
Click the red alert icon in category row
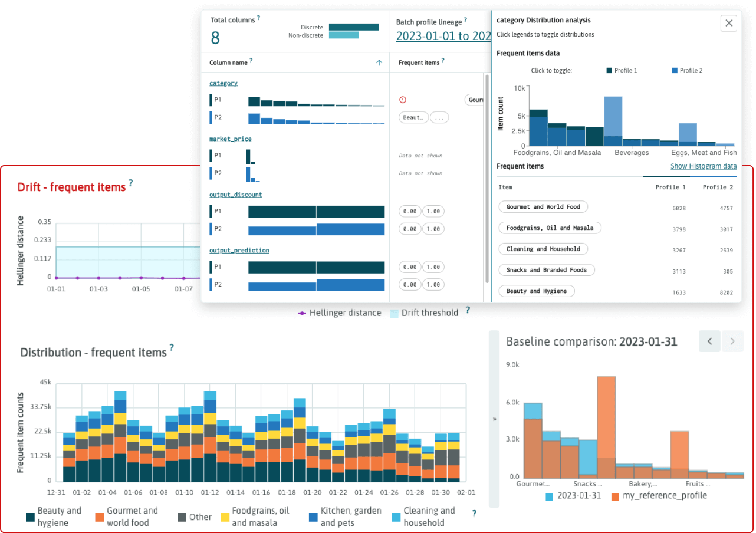click(x=402, y=100)
